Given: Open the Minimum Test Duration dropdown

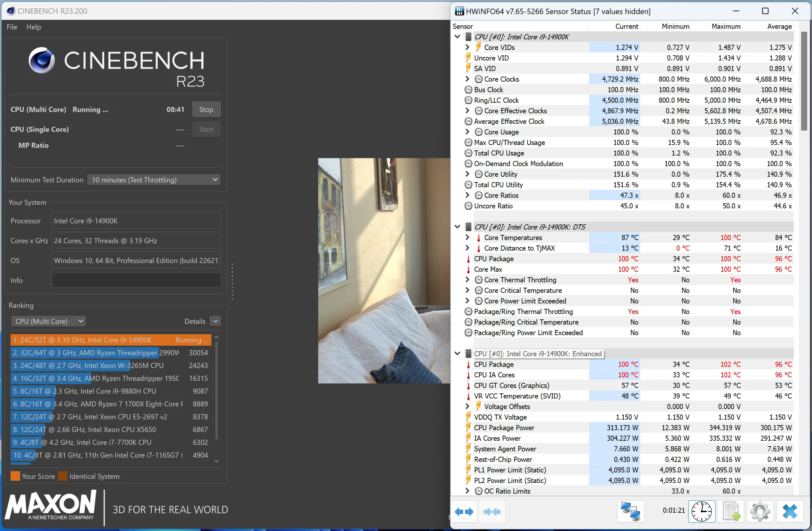Looking at the screenshot, I should (154, 180).
